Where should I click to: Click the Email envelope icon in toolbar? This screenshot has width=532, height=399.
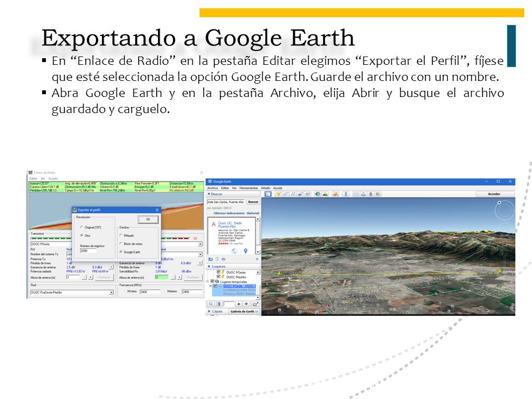point(356,194)
